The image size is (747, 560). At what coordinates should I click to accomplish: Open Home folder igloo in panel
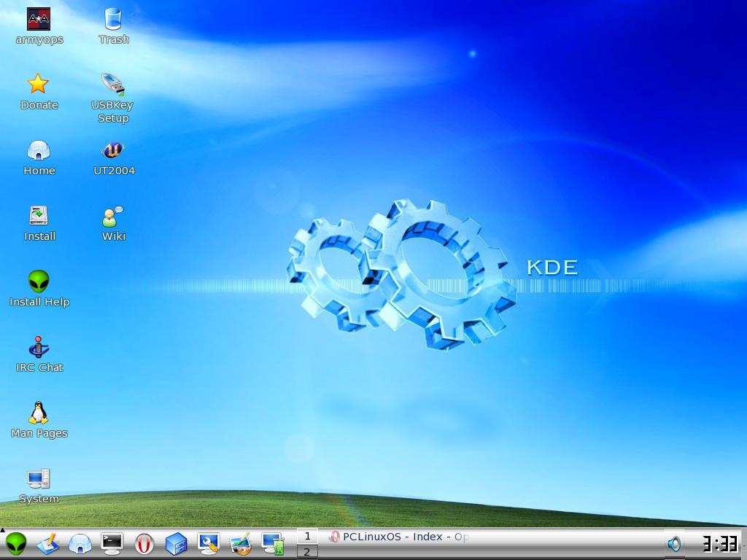pyautogui.click(x=80, y=543)
